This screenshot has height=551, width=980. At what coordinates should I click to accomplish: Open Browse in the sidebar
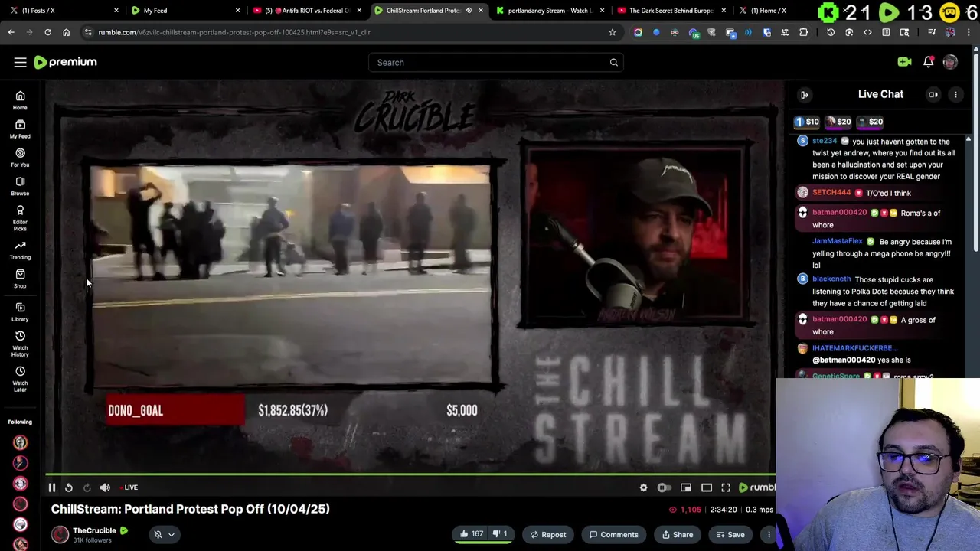pos(20,186)
